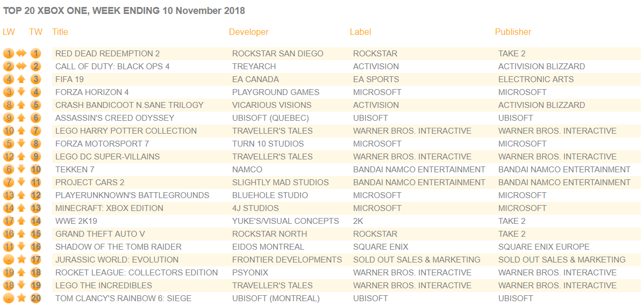Click the up arrow in the Crash Bandicoot row

click(x=22, y=105)
